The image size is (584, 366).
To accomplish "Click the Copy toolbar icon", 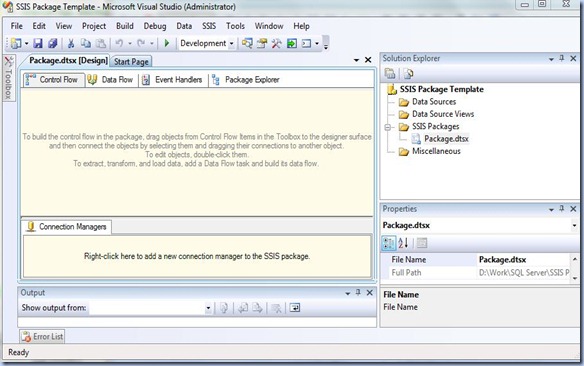I will click(86, 44).
